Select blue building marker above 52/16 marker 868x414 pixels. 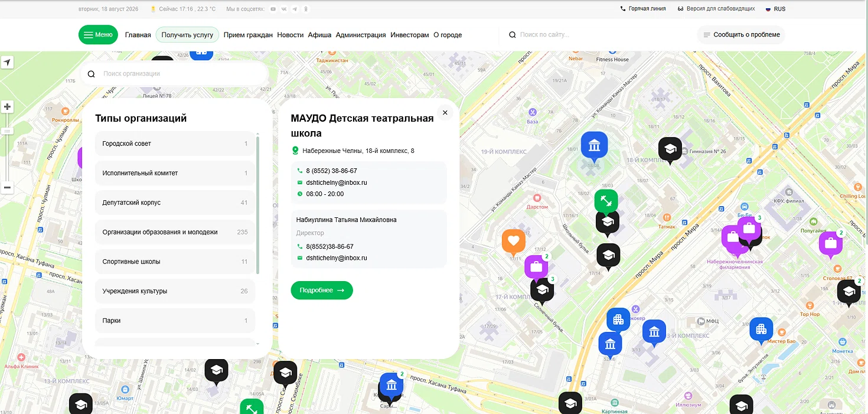pos(618,320)
